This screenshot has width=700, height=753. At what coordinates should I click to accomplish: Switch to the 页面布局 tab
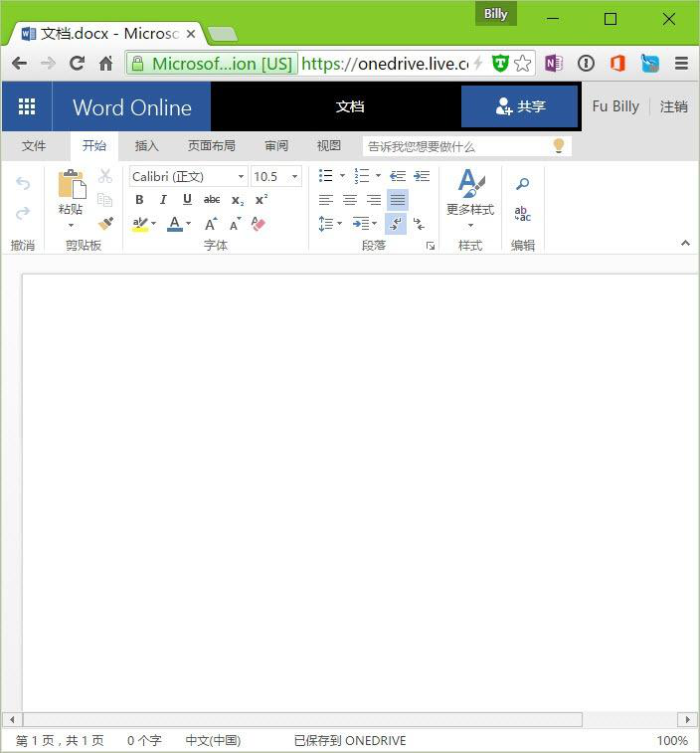point(211,146)
